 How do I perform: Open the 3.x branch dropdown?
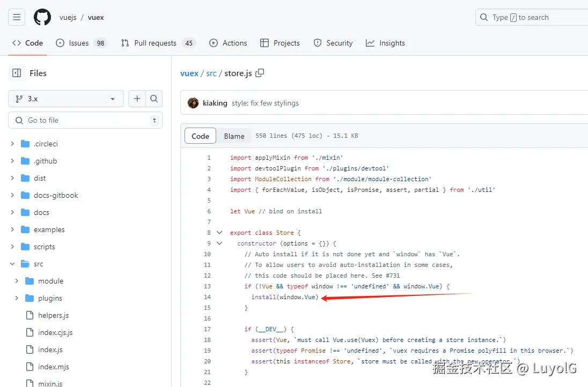click(x=66, y=99)
